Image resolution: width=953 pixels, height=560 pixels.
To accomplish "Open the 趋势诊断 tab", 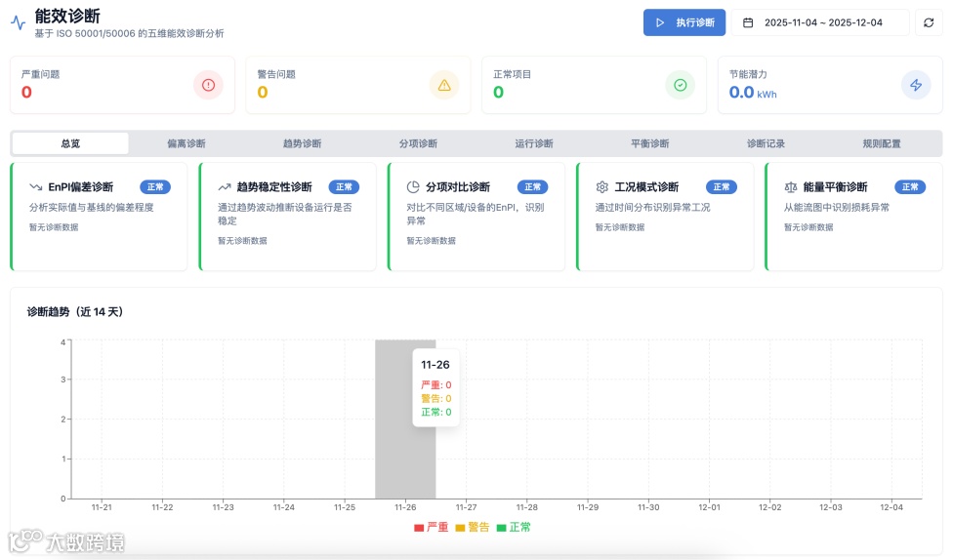I will tap(302, 143).
